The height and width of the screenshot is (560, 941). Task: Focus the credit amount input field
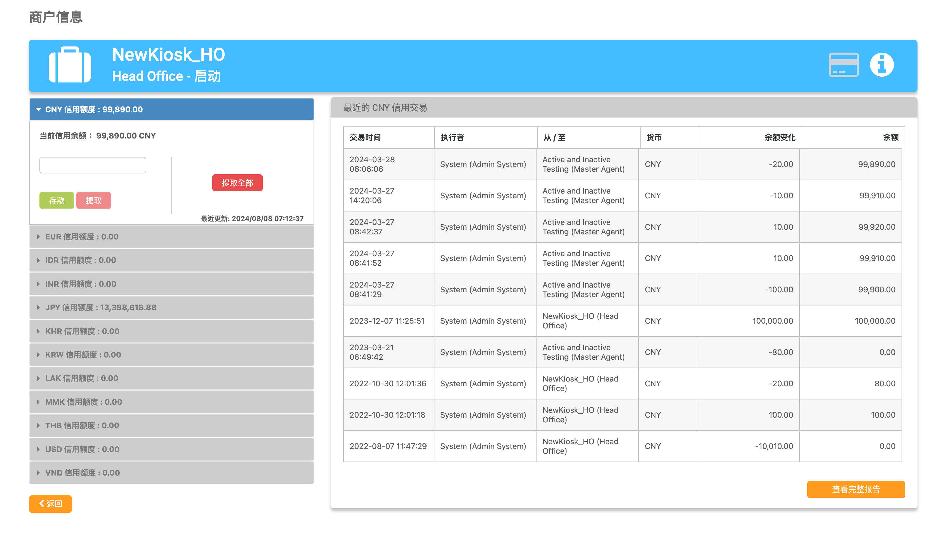point(92,165)
